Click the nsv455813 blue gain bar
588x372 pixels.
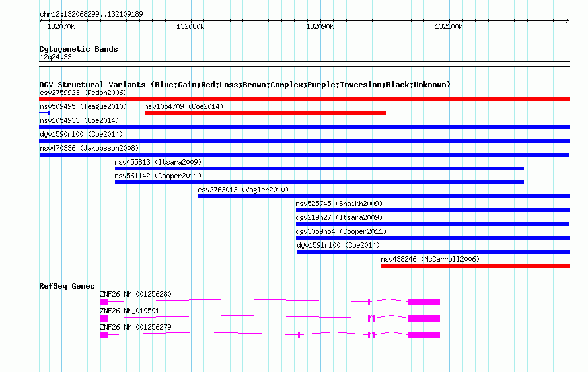pos(319,168)
